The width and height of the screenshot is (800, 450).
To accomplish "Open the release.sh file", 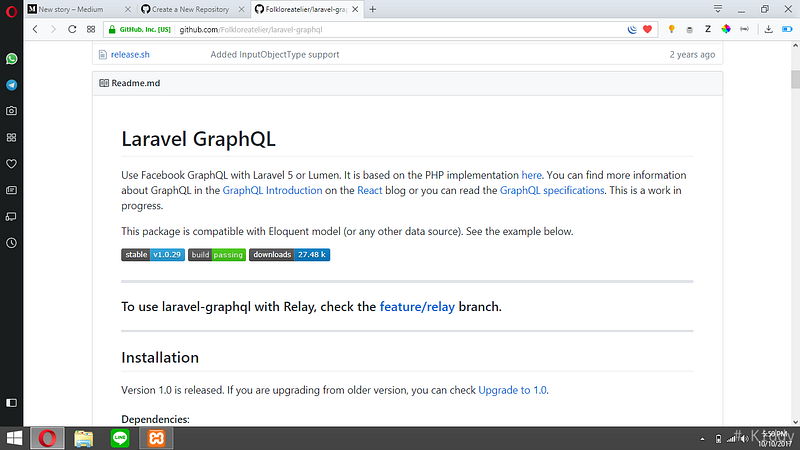I will pos(130,55).
